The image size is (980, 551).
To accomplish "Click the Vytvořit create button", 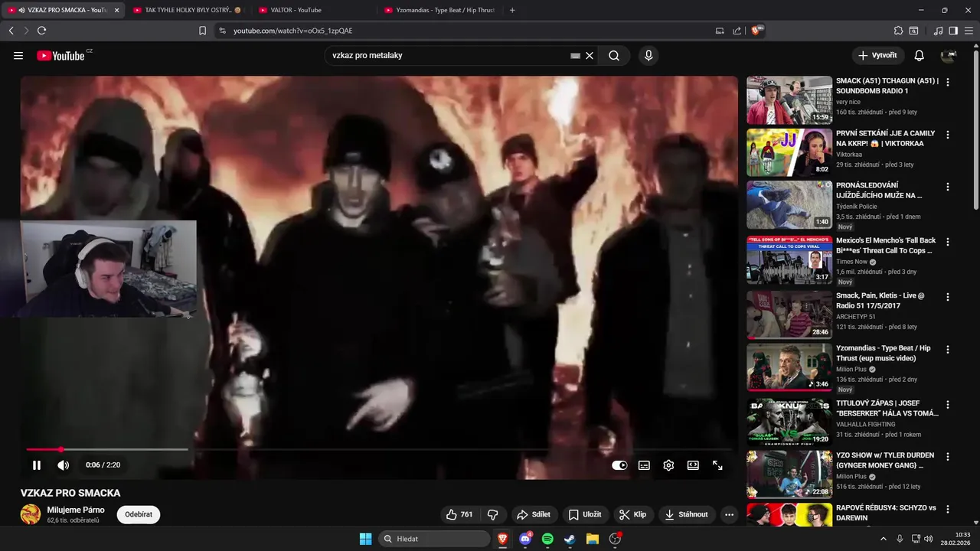I will (x=878, y=56).
